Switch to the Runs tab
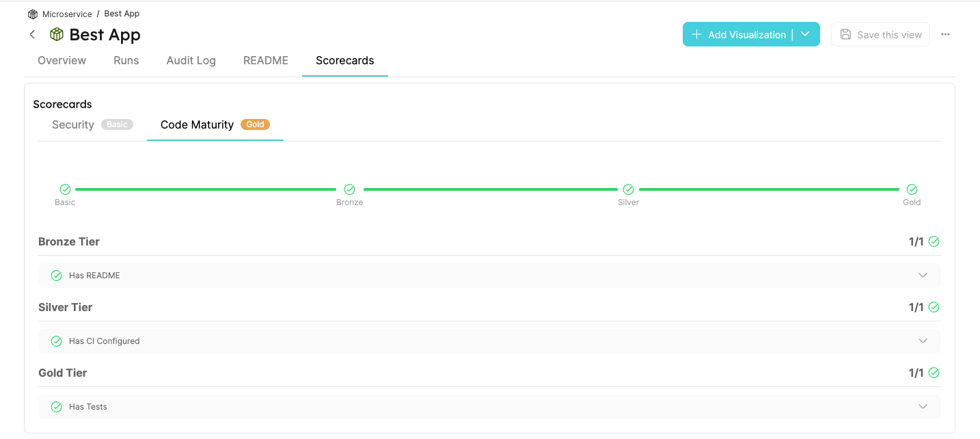Viewport: 980px width, 439px height. (126, 60)
